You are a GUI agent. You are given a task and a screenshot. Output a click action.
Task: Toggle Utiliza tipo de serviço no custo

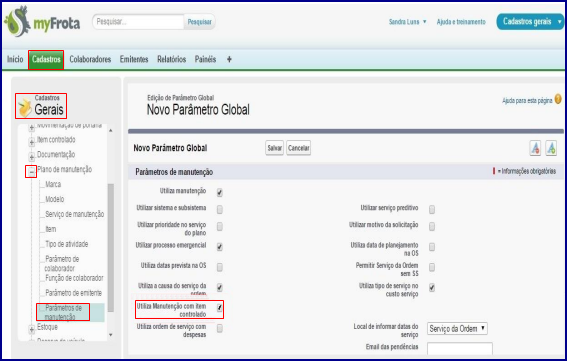pos(432,287)
